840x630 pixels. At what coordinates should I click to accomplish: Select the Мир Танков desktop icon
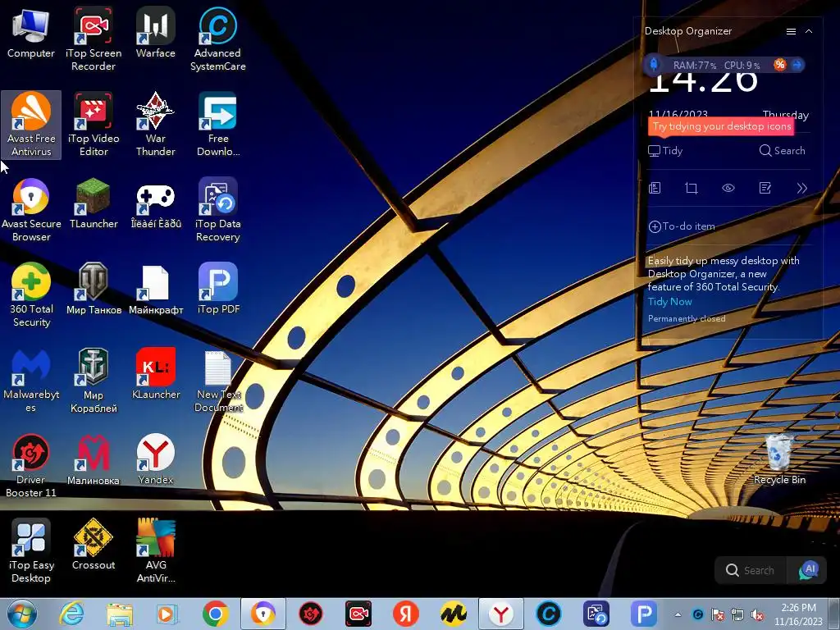[x=94, y=290]
